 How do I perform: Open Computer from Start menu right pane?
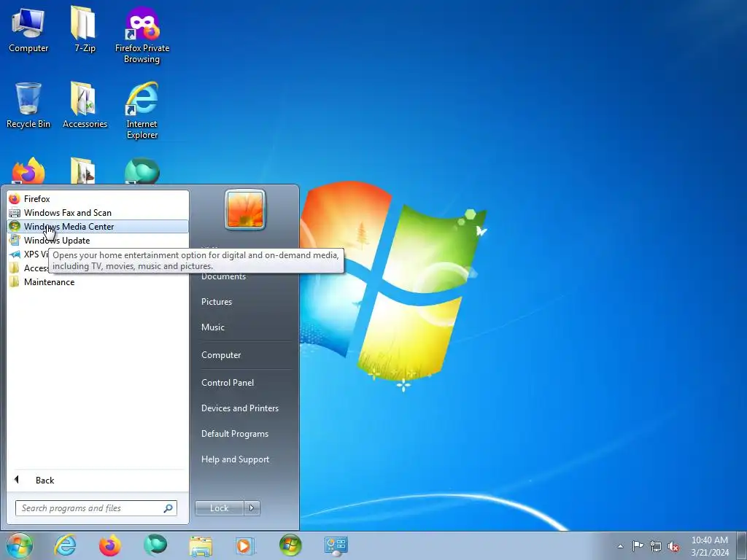(221, 355)
